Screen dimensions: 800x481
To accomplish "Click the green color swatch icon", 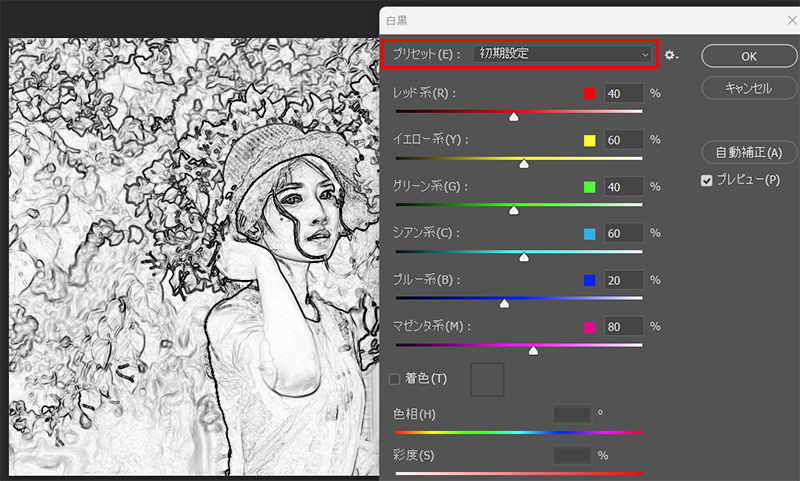I will tap(589, 187).
